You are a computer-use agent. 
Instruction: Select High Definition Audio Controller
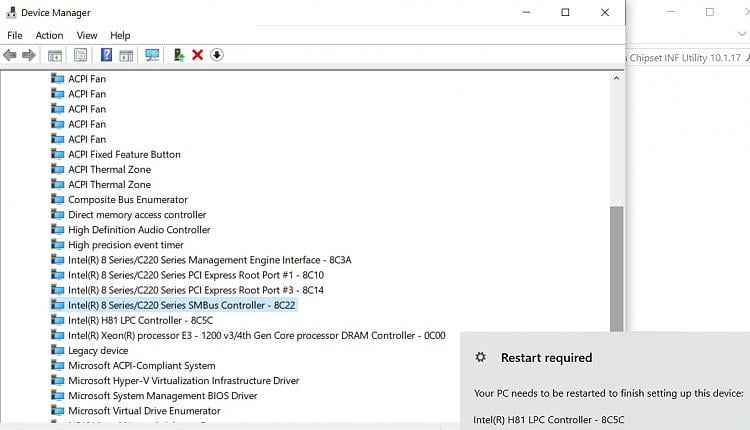point(139,230)
